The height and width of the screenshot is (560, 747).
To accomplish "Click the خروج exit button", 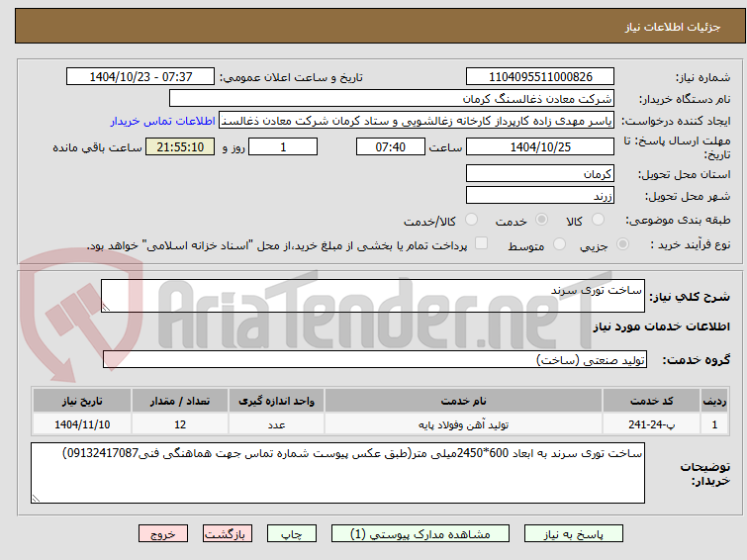I will point(163,534).
